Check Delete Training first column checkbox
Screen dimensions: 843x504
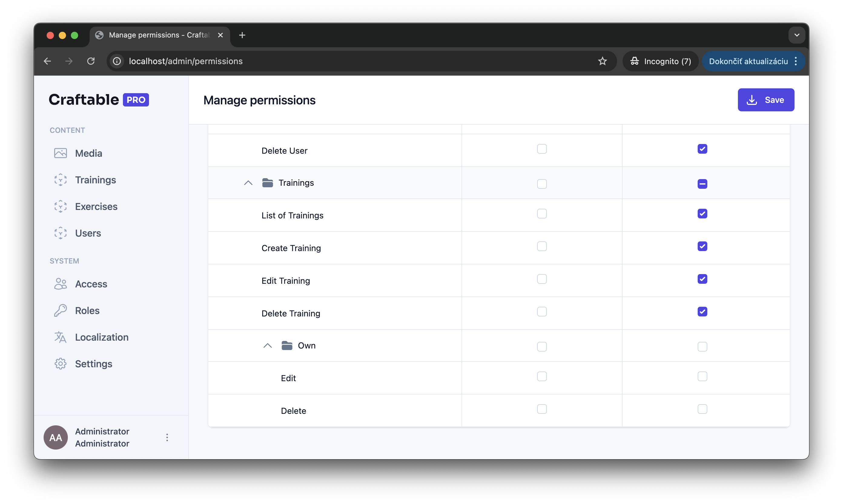[x=542, y=311]
